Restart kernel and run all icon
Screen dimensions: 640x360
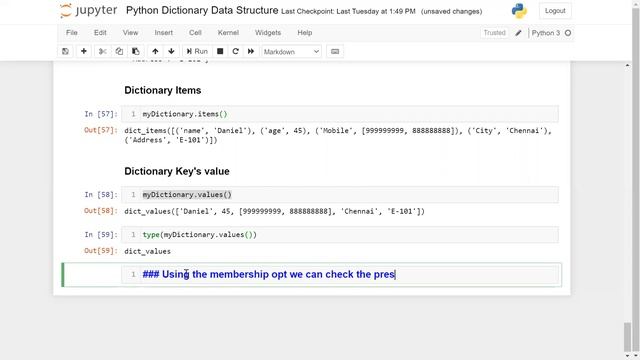coord(251,51)
